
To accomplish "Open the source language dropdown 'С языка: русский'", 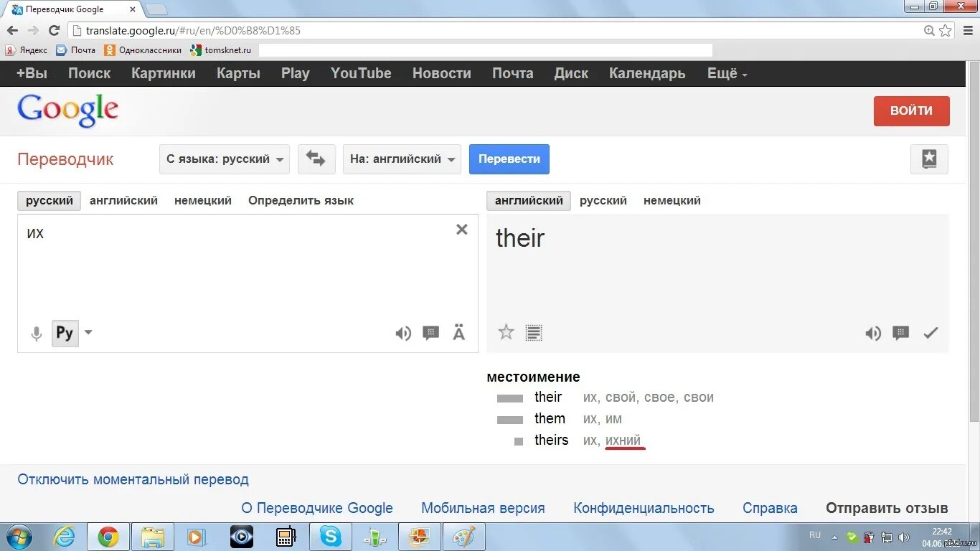I will tap(225, 159).
